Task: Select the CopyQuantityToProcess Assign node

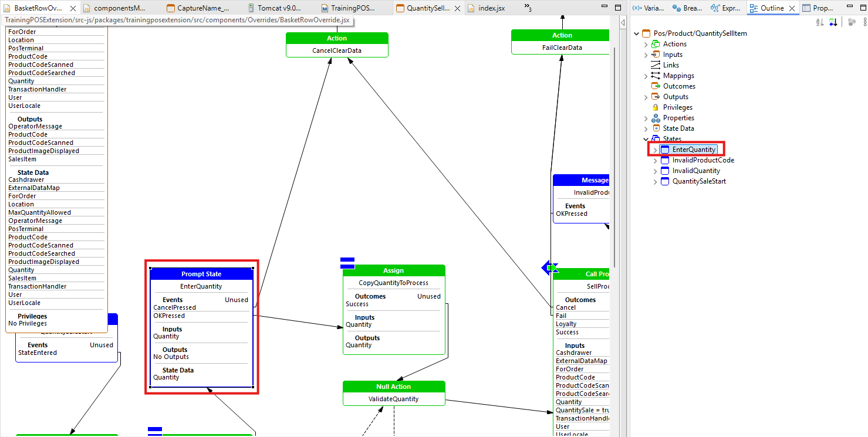Action: (x=393, y=283)
